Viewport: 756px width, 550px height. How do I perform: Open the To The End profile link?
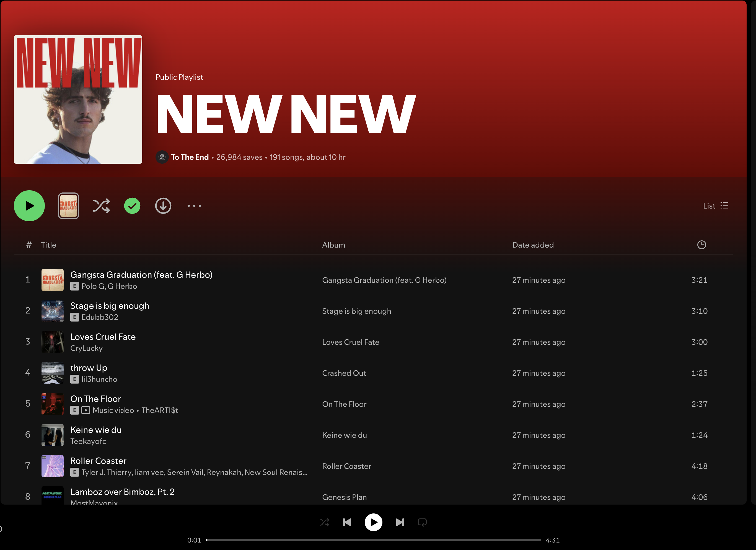[190, 157]
